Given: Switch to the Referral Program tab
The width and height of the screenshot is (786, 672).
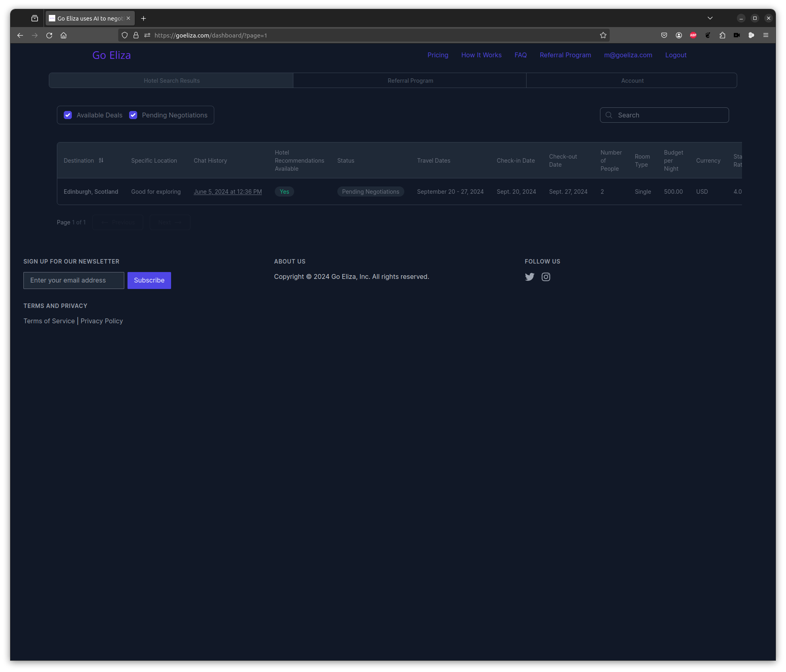Looking at the screenshot, I should click(x=410, y=81).
